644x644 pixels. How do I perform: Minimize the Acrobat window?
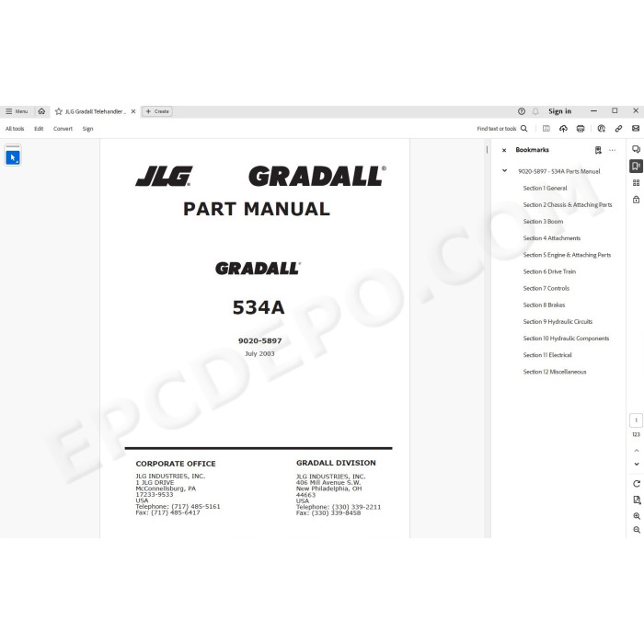(593, 111)
